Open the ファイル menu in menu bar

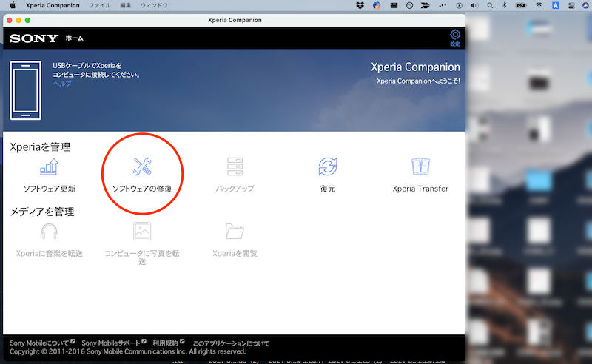click(100, 5)
